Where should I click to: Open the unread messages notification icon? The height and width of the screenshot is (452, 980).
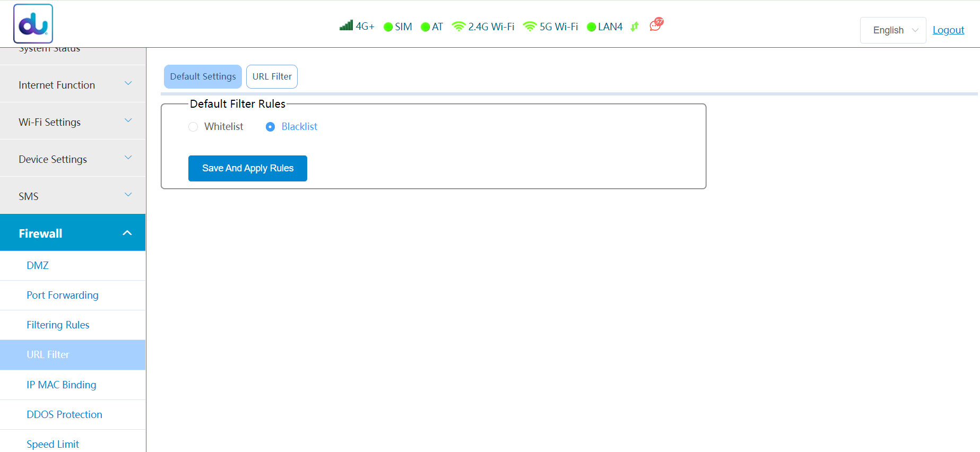(x=656, y=25)
